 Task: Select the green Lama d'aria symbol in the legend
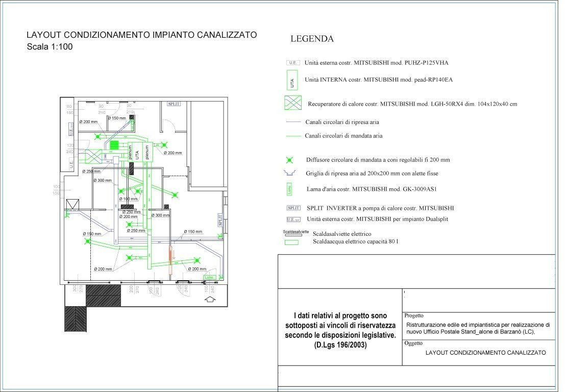click(289, 189)
